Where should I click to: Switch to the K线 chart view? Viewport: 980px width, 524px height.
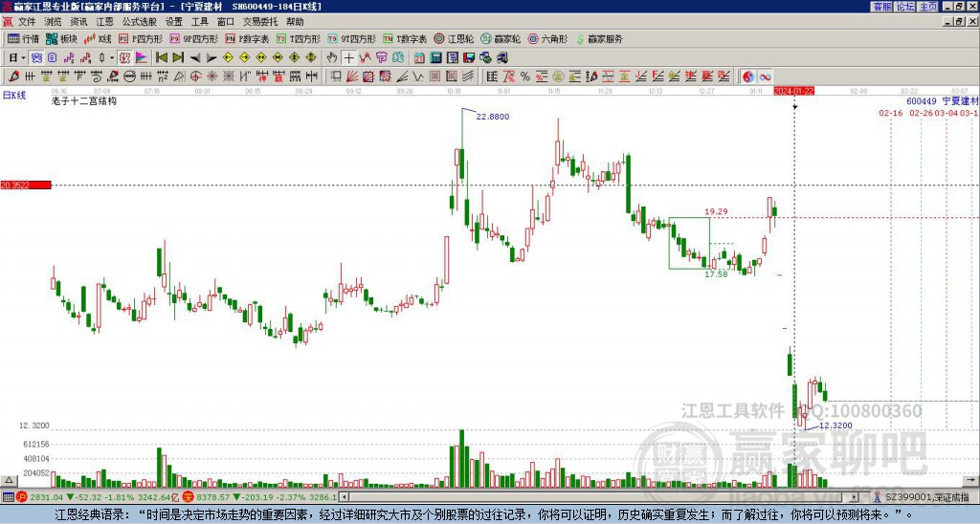pos(97,38)
